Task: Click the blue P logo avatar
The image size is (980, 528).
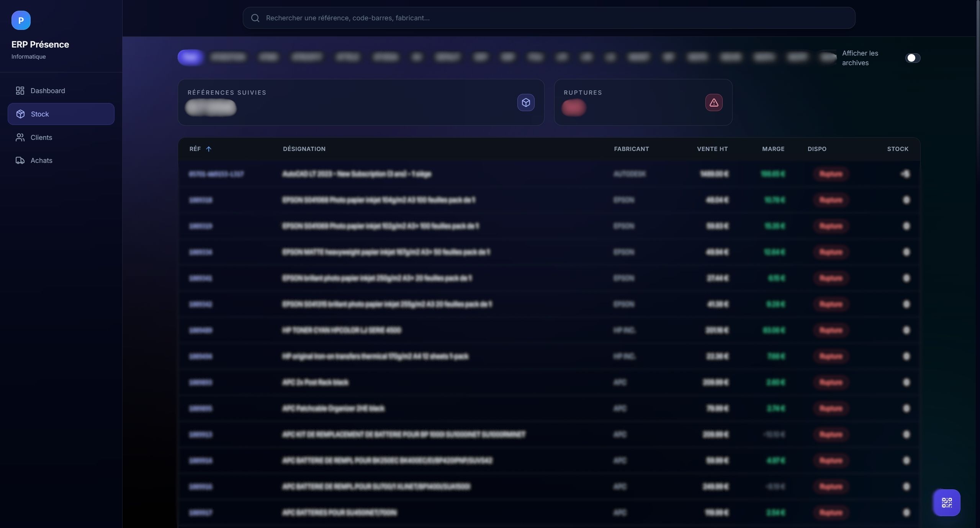Action: pyautogui.click(x=21, y=20)
